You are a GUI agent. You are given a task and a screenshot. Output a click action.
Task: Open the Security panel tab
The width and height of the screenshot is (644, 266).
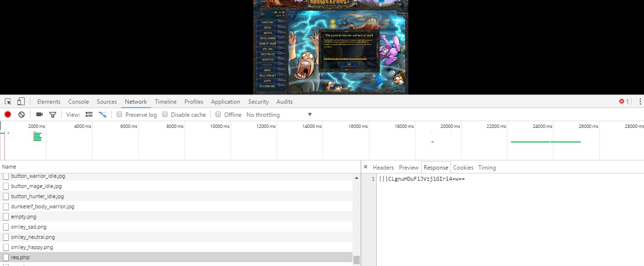(x=259, y=102)
